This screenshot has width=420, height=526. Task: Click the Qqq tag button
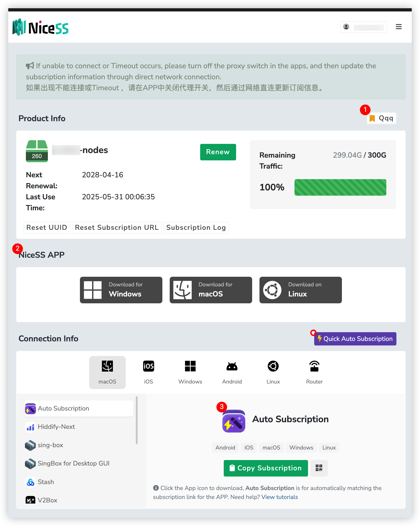tap(381, 118)
